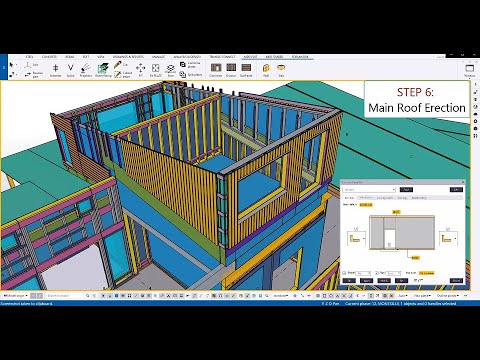Screen dimensions: 480x360
Task: Choose the V-shaped Splitter tool
Action: 70,68
